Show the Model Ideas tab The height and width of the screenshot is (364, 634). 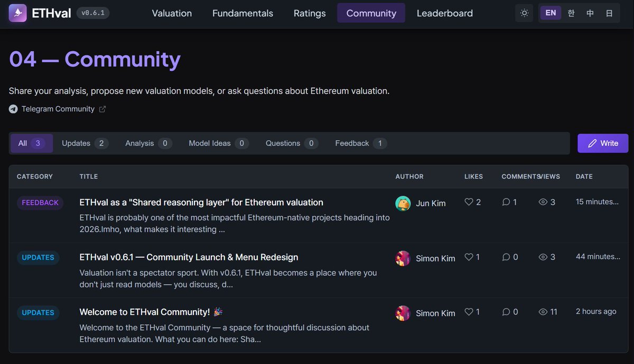point(219,143)
